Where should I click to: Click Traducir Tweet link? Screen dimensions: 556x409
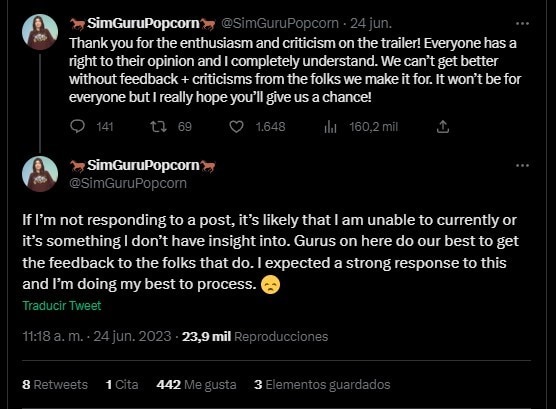point(62,305)
